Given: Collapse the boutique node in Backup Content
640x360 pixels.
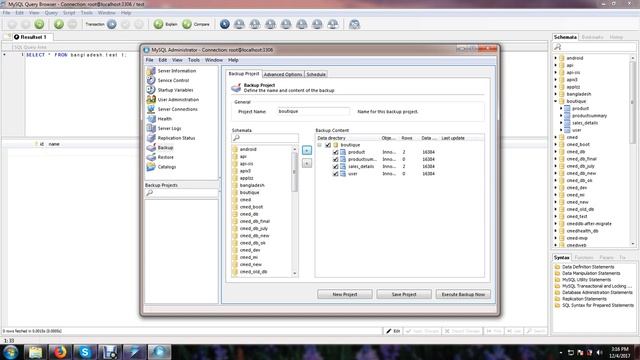Looking at the screenshot, I should (x=320, y=145).
